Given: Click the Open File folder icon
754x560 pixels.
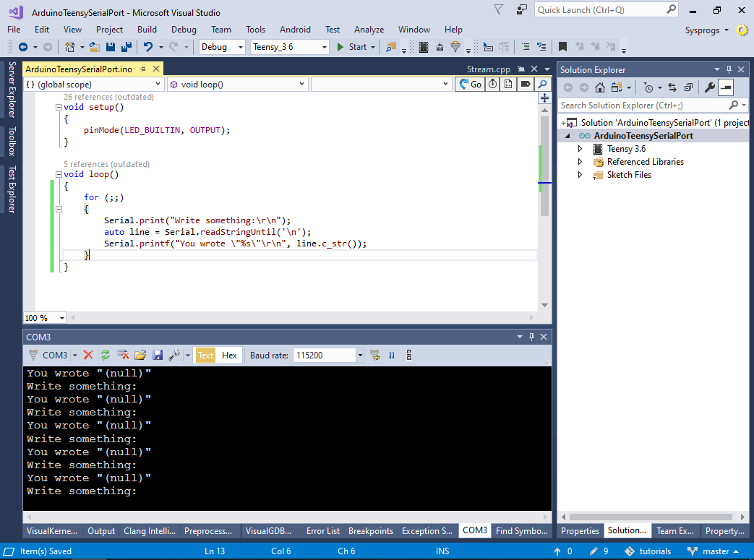Looking at the screenshot, I should coord(95,47).
